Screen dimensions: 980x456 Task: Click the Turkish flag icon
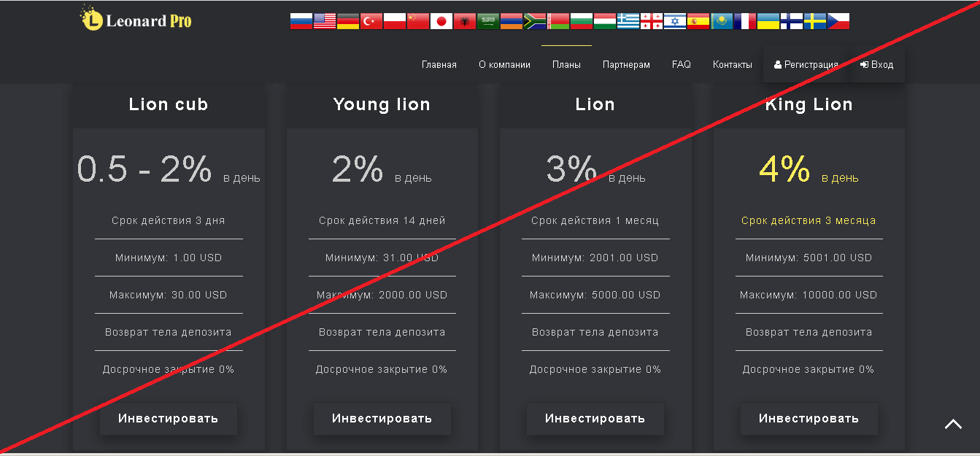(371, 21)
